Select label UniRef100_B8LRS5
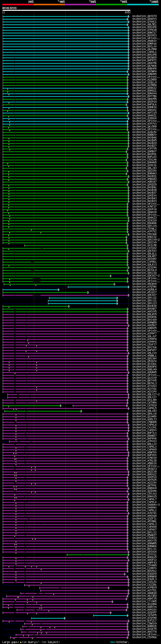The image size is (161, 644). pyautogui.click(x=144, y=314)
